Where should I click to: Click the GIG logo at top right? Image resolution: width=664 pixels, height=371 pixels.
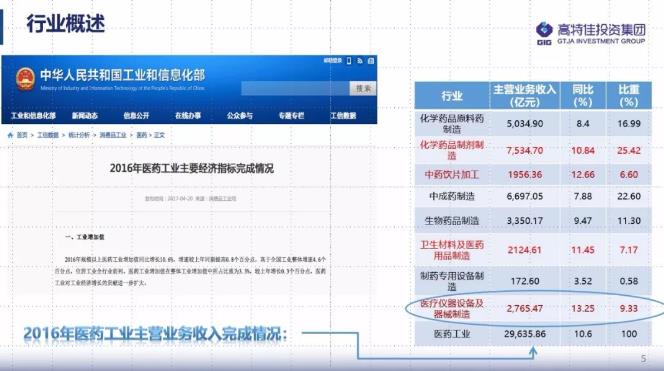(x=544, y=33)
